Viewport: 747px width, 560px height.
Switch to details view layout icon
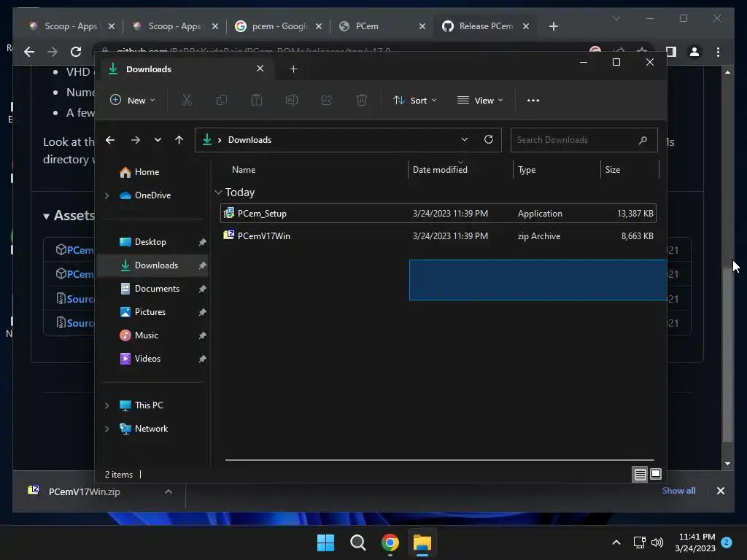tap(640, 474)
